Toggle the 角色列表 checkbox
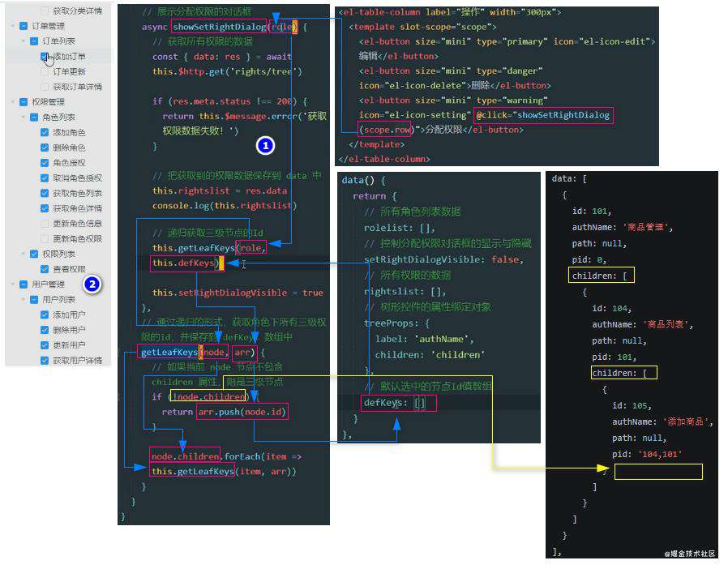 point(34,118)
